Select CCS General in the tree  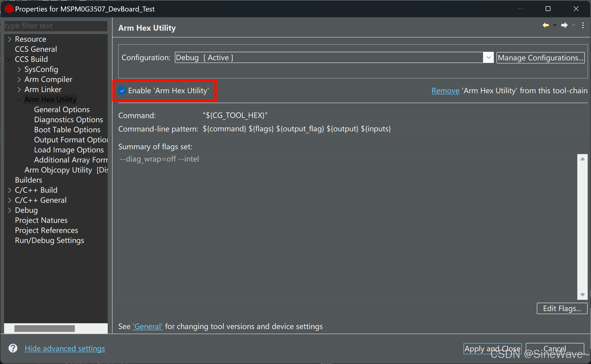click(x=36, y=49)
